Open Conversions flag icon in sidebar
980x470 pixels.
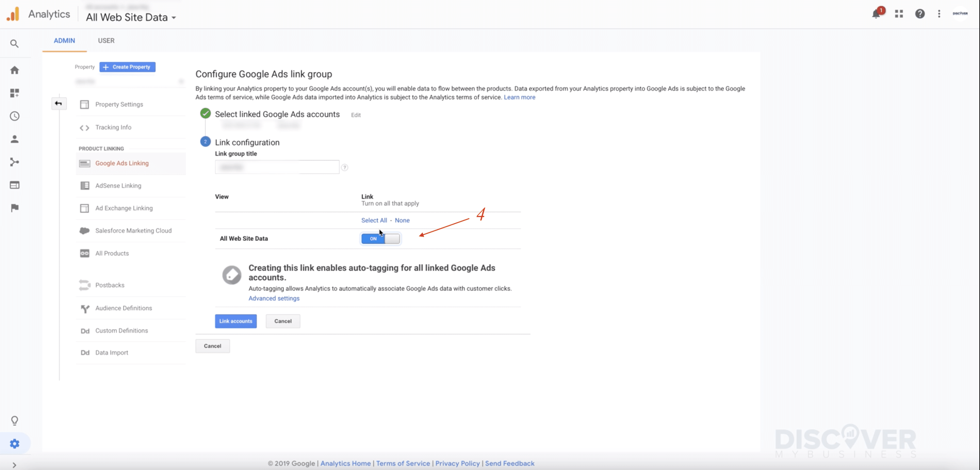point(14,208)
